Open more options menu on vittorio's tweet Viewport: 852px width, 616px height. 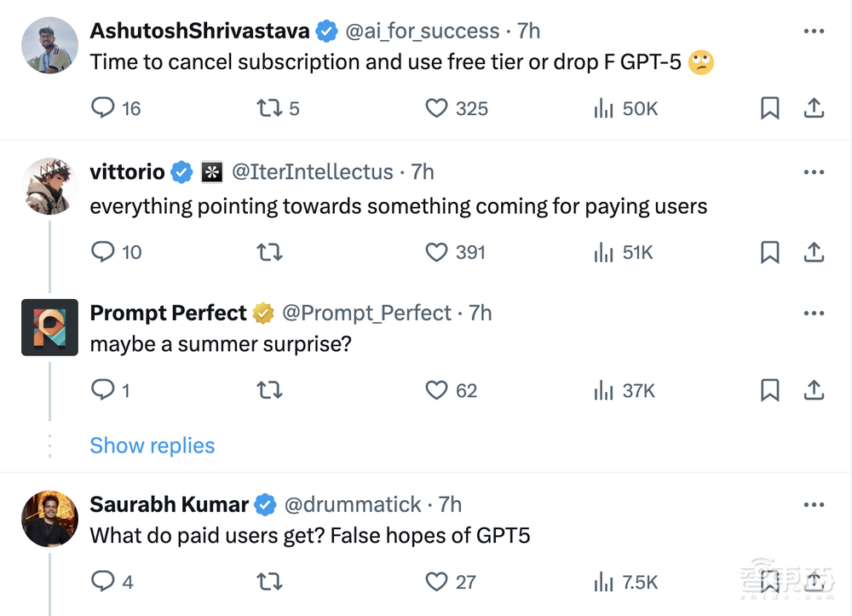click(814, 172)
